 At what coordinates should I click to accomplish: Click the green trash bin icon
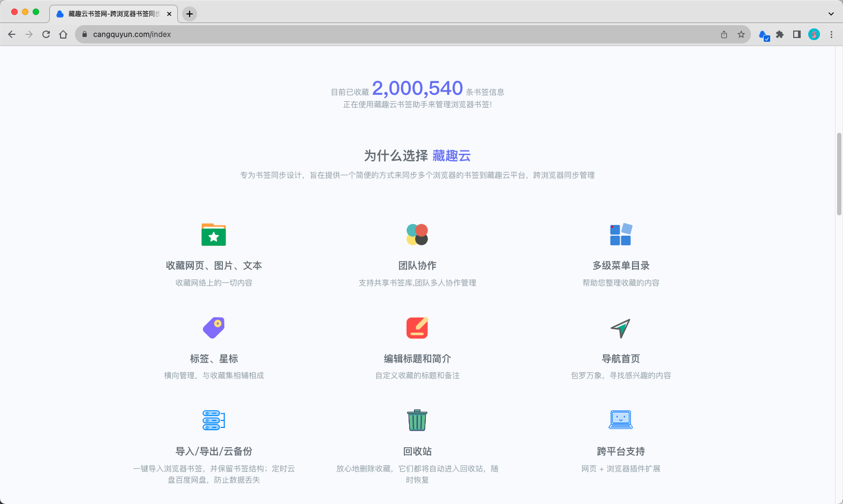click(x=417, y=420)
